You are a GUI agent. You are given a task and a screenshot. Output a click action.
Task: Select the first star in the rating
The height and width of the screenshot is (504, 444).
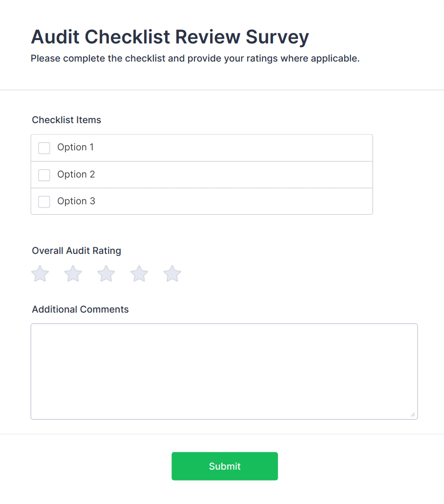(40, 273)
